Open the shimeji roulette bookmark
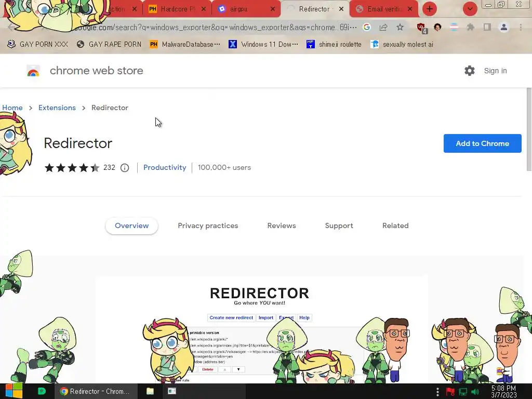 334,45
